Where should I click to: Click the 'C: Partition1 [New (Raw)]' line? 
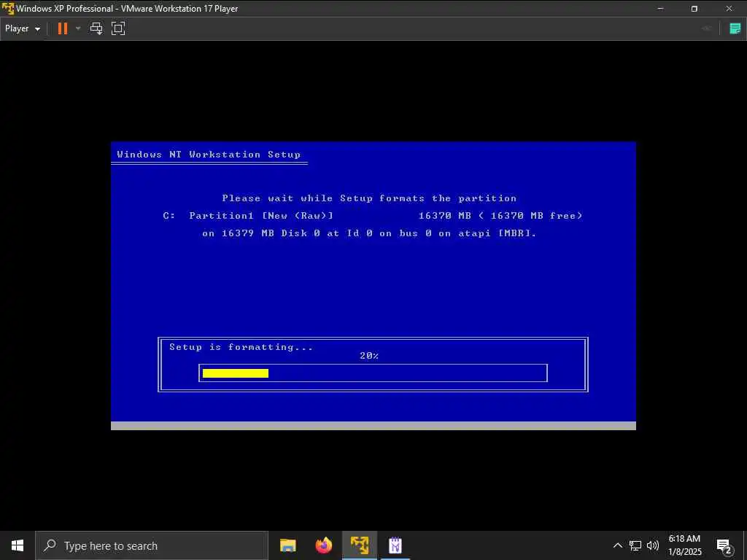(373, 216)
